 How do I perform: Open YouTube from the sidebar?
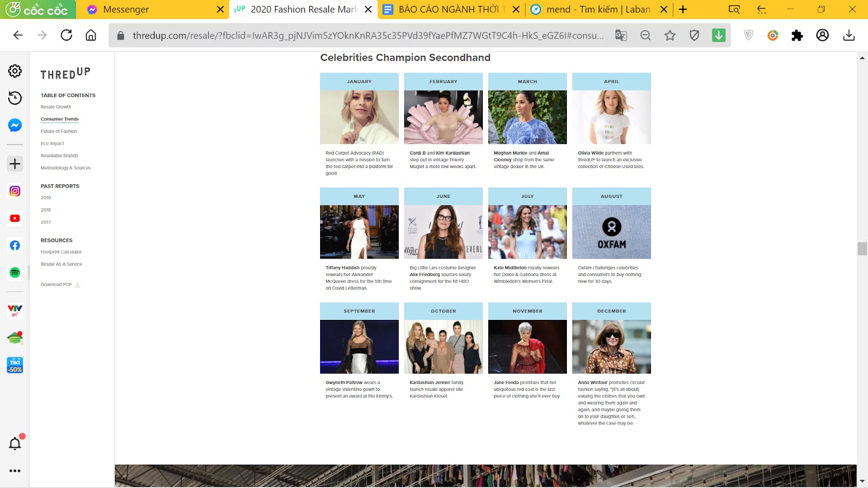[x=15, y=218]
